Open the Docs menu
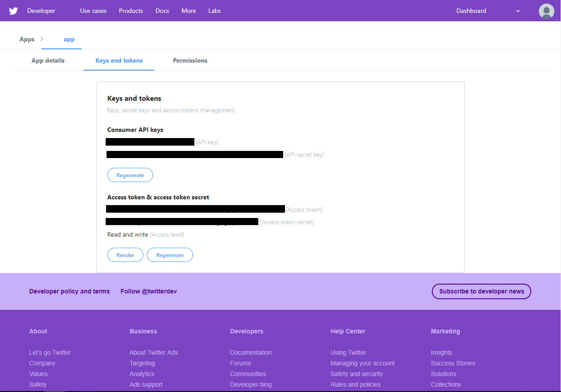Screen dimensions: 561x392 (x=162, y=11)
